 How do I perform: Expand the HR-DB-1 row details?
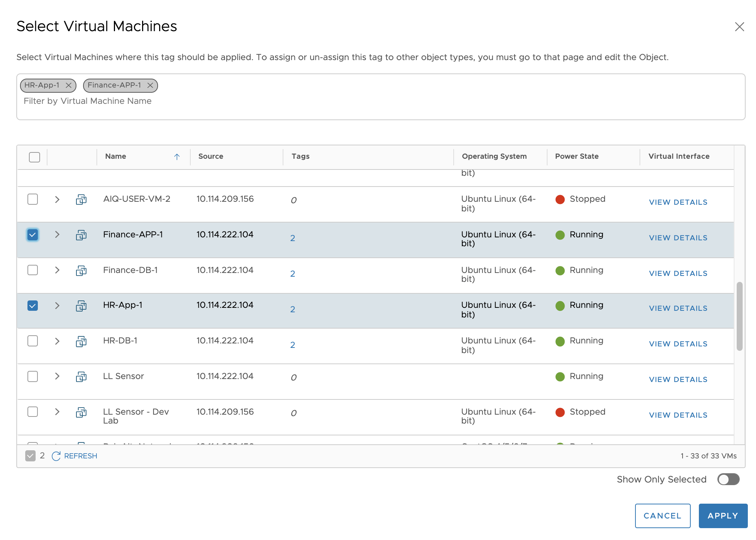coord(57,341)
